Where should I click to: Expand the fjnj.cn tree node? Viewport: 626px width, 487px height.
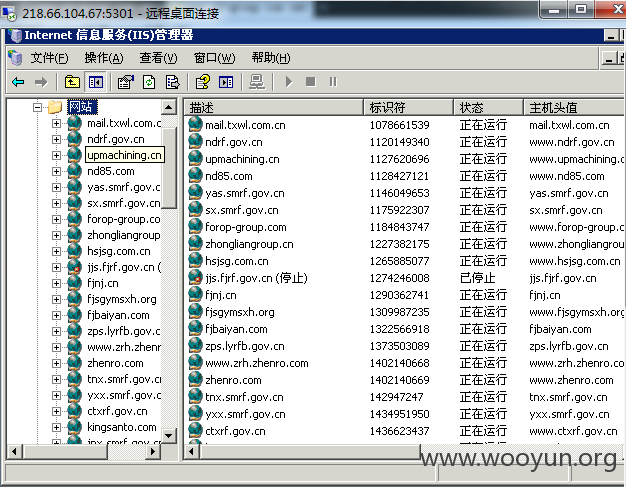click(x=56, y=283)
